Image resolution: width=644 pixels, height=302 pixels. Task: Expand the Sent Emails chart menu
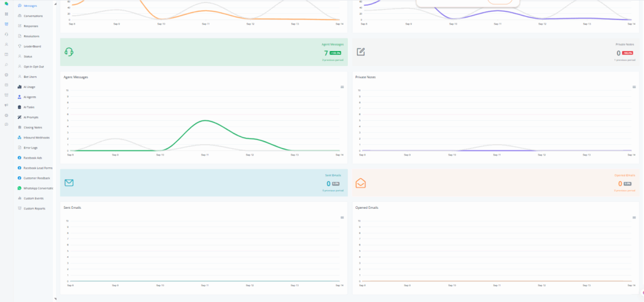[x=342, y=217]
